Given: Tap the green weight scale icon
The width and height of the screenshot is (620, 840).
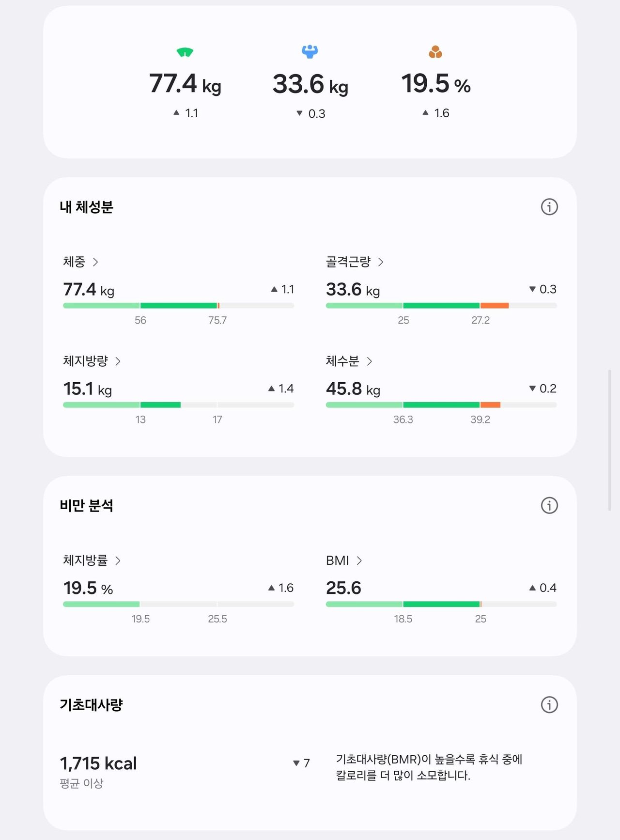Looking at the screenshot, I should point(185,52).
